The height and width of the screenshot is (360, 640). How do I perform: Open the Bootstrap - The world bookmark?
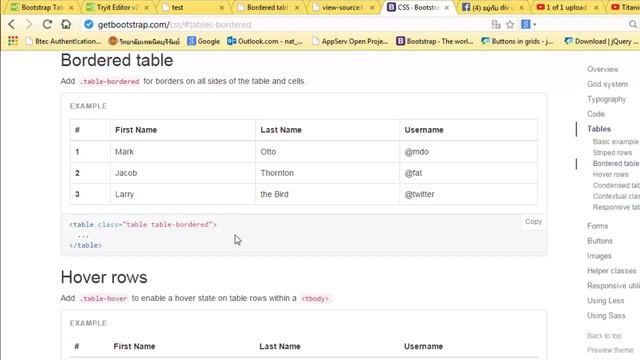435,41
